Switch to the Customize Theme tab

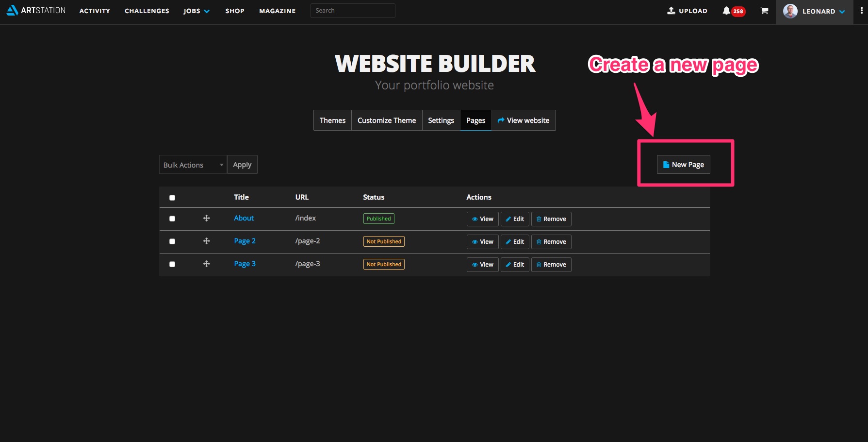pyautogui.click(x=387, y=120)
